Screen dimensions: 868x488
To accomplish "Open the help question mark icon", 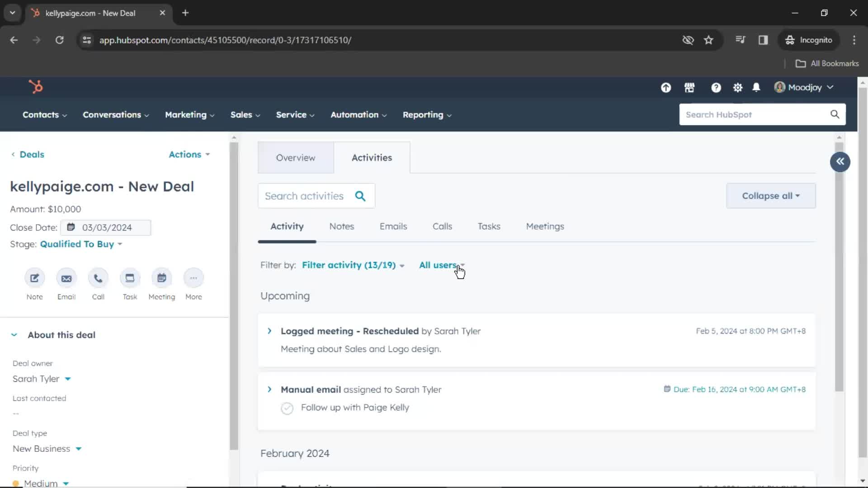I will [716, 88].
